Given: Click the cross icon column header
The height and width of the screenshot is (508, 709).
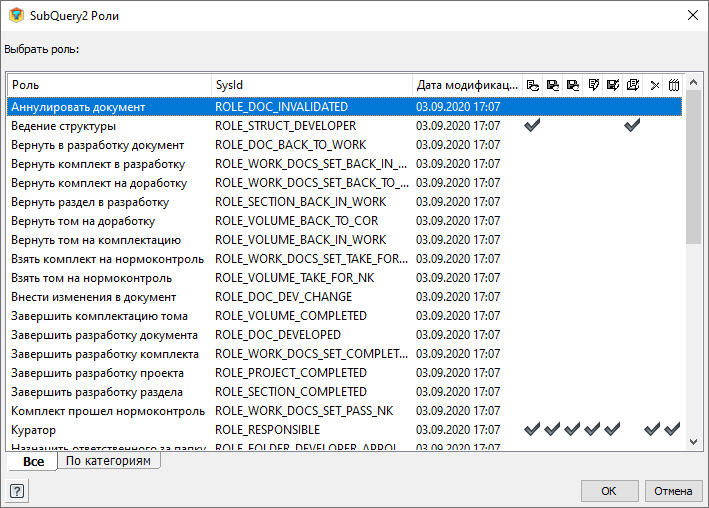Looking at the screenshot, I should (654, 85).
